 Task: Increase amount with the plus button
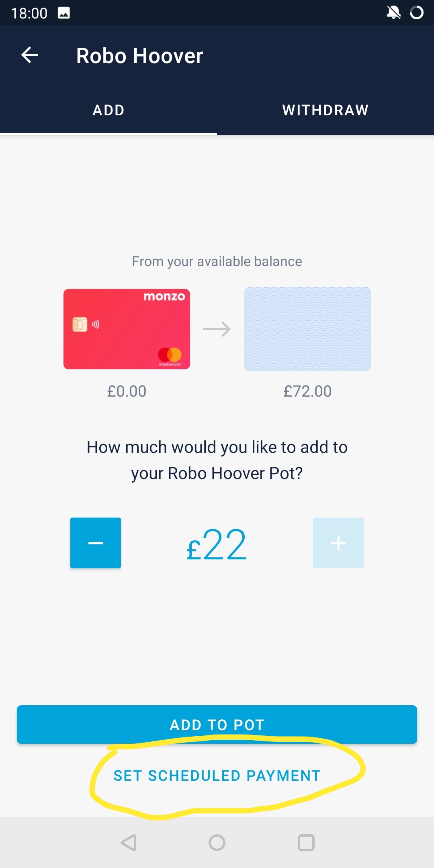[338, 543]
